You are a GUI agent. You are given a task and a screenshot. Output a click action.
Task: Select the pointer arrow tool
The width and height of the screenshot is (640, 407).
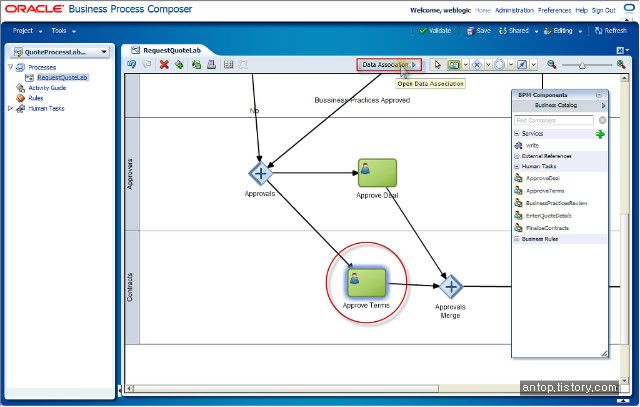point(438,64)
